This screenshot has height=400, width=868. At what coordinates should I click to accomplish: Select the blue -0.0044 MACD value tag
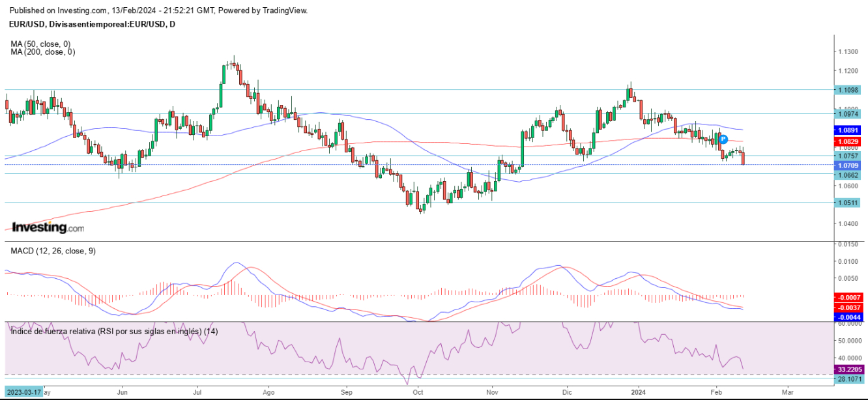[x=847, y=317]
